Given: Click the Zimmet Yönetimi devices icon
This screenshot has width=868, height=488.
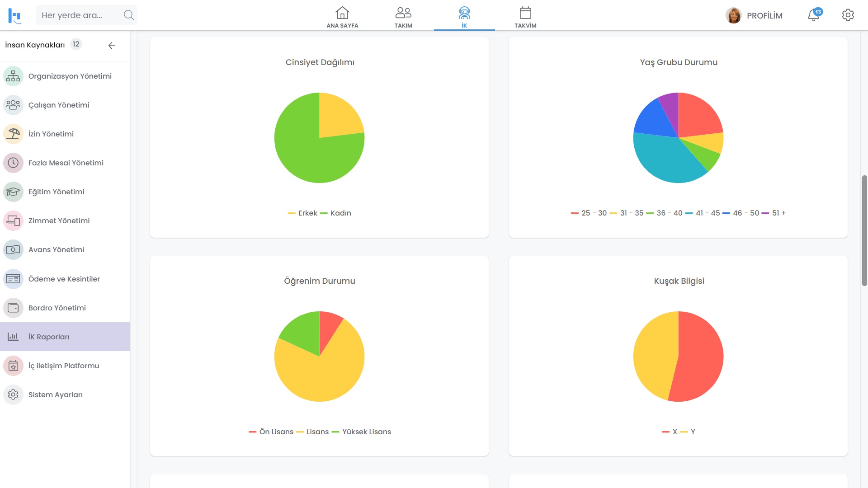Looking at the screenshot, I should point(13,221).
